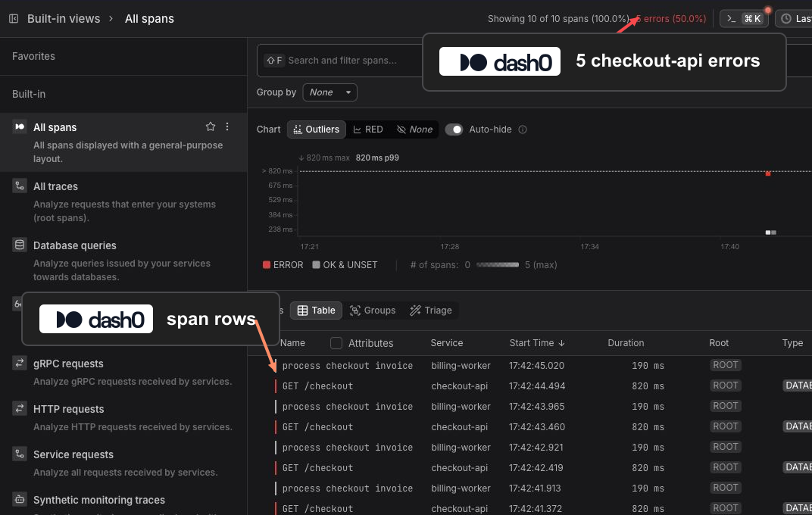Image resolution: width=812 pixels, height=515 pixels.
Task: Click 190 ms duration in 17:42:43.965 row
Action: (648, 406)
